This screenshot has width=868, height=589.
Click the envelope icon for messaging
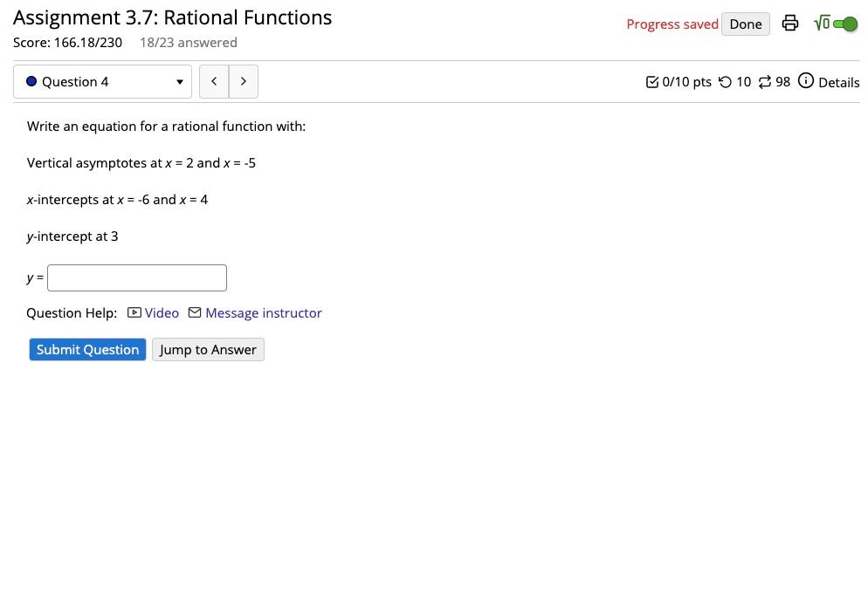[x=194, y=312]
